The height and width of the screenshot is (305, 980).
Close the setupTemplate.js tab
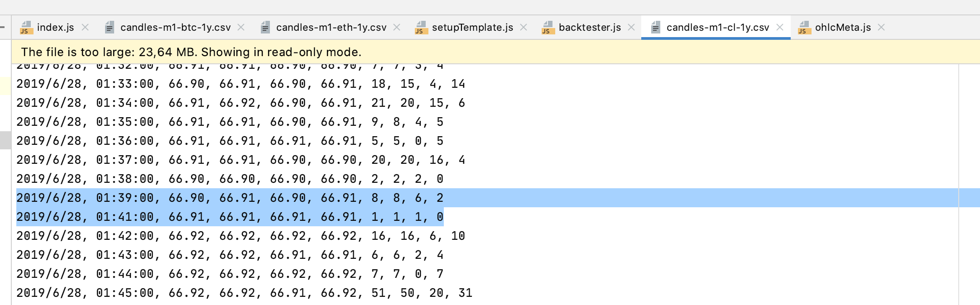tap(524, 28)
